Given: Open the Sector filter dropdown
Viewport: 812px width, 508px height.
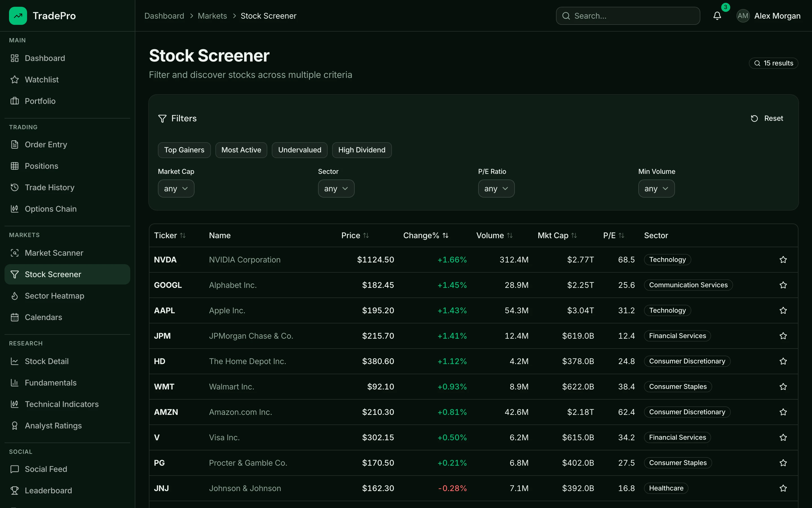Looking at the screenshot, I should tap(336, 189).
